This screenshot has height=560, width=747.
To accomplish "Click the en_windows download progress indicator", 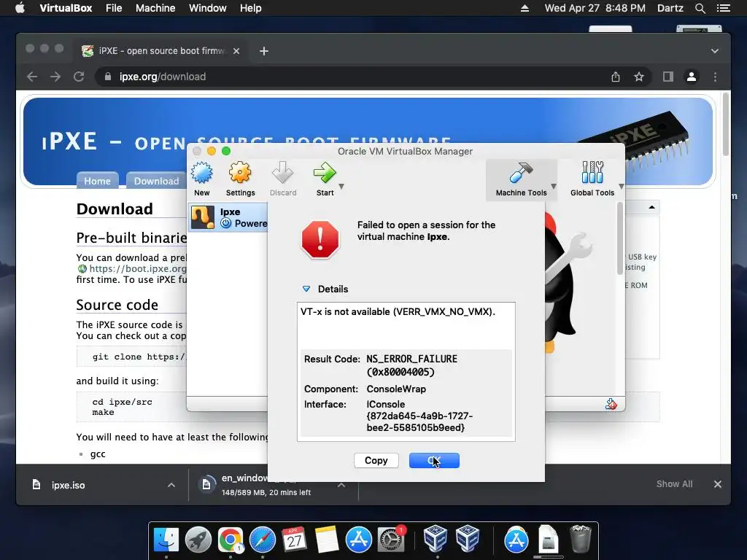I will 206,485.
